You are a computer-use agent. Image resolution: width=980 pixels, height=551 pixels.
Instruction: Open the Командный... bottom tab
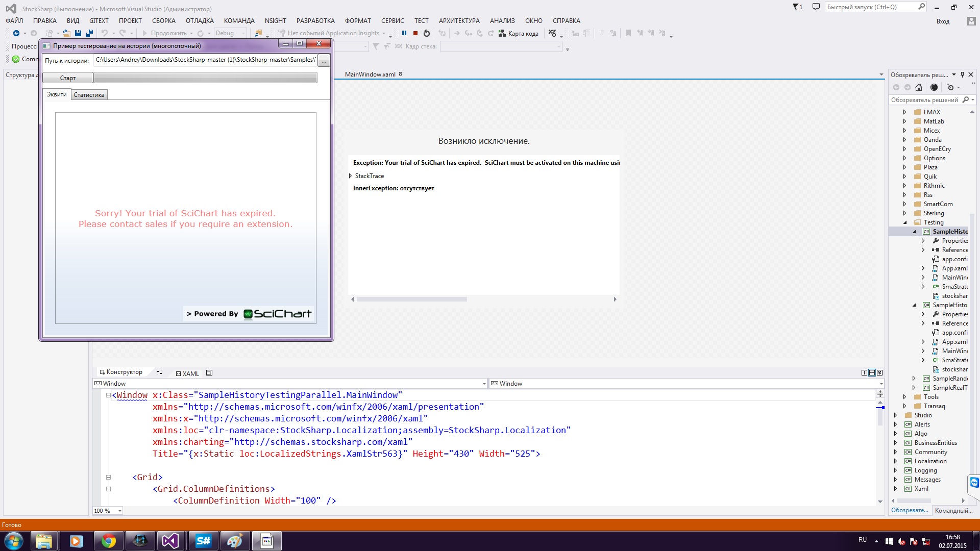953,510
